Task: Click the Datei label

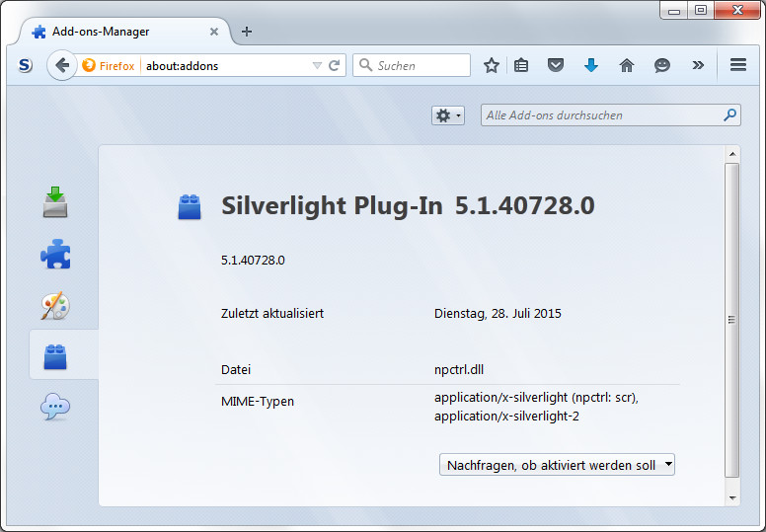Action: (x=236, y=369)
